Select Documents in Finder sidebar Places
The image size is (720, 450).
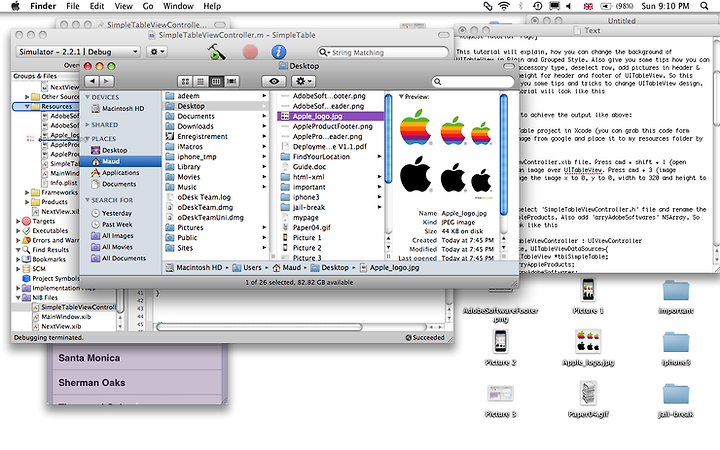(x=114, y=184)
